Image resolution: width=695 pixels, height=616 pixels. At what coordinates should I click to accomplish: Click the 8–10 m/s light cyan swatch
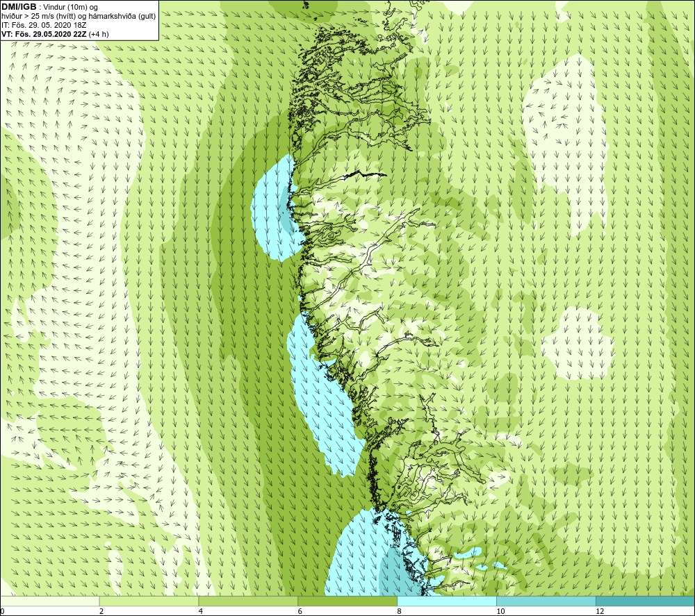pos(447,601)
